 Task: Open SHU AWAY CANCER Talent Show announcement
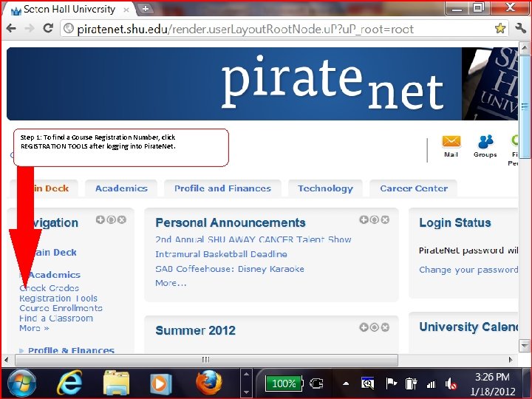(x=253, y=239)
